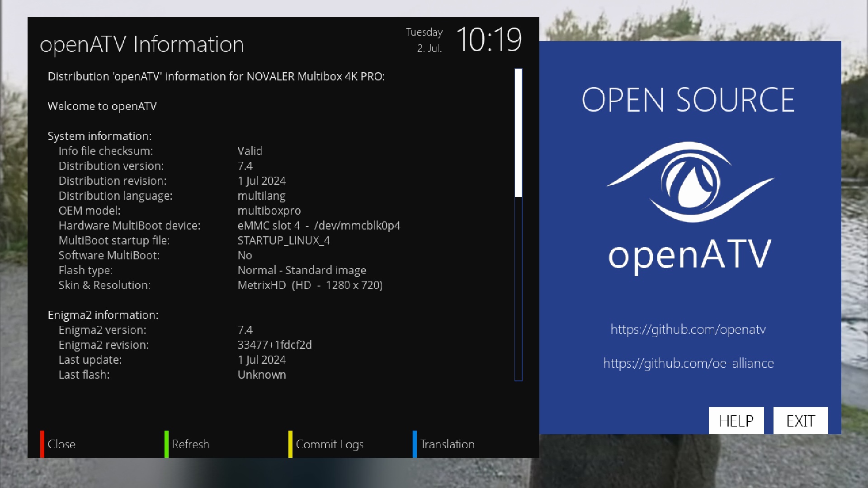Click the white scrollbar thumb
Screen dimensions: 868x488
[x=518, y=132]
